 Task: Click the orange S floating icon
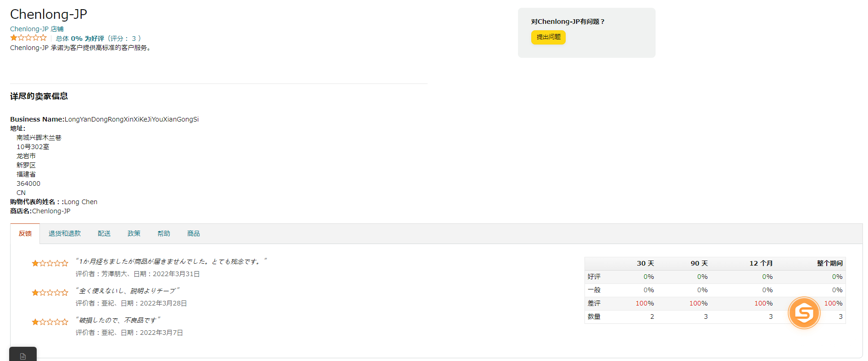point(804,313)
